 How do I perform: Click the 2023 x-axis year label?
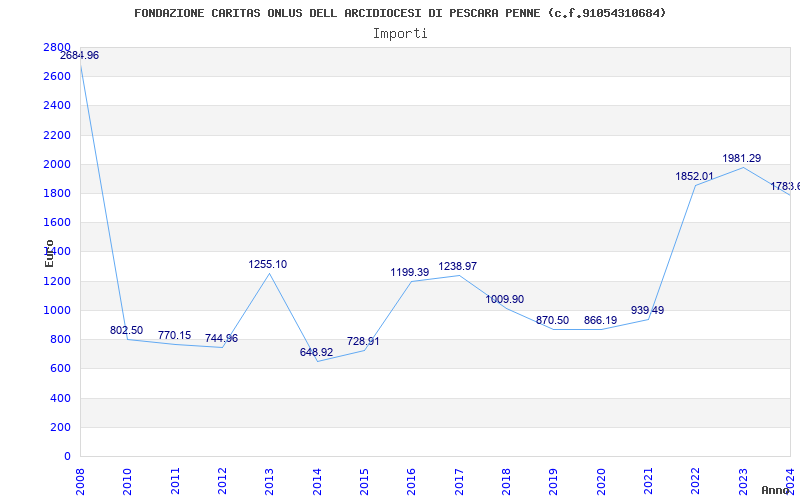pos(743,482)
